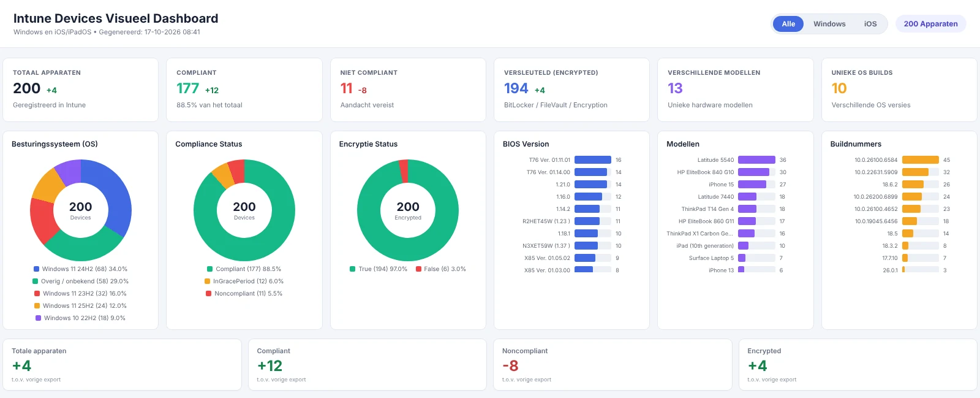Click the Windows 11 23H2 legend swatch
The image size is (980, 398).
tap(37, 294)
